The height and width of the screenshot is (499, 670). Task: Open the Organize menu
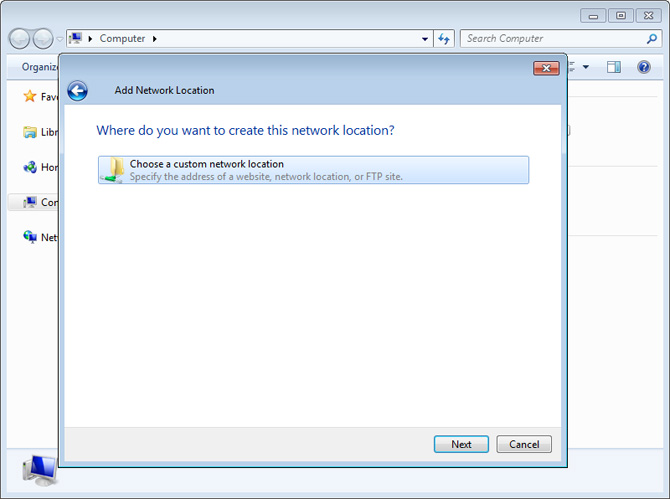[x=39, y=67]
